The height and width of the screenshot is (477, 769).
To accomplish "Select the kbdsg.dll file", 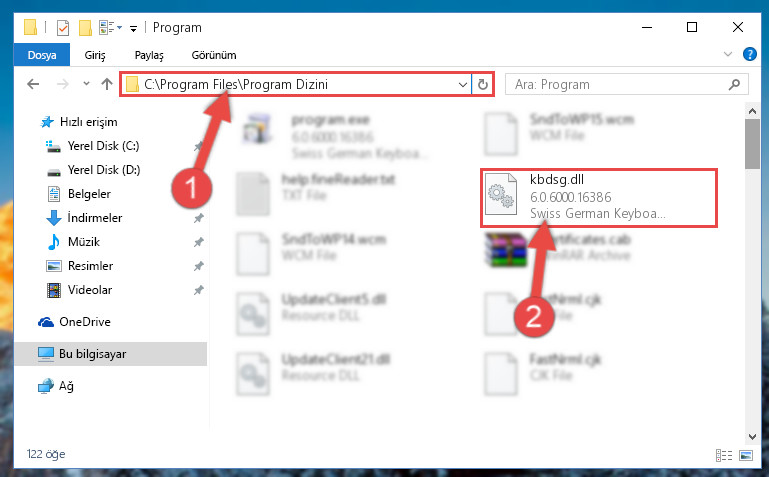I will 599,198.
